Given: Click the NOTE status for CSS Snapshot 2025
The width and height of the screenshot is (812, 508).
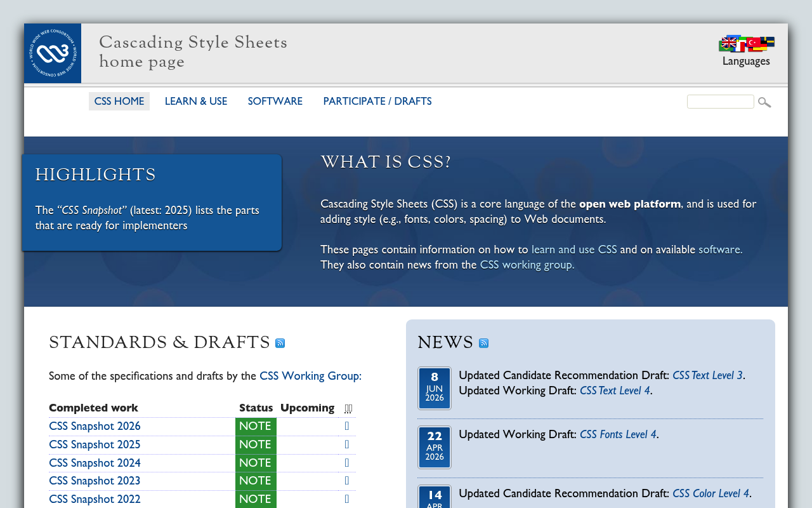Looking at the screenshot, I should coord(256,444).
